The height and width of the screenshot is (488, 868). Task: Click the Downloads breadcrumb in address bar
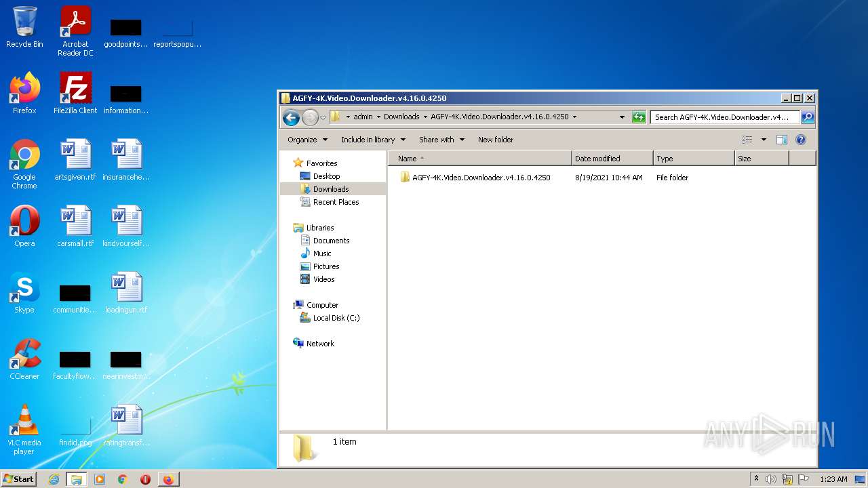click(401, 117)
